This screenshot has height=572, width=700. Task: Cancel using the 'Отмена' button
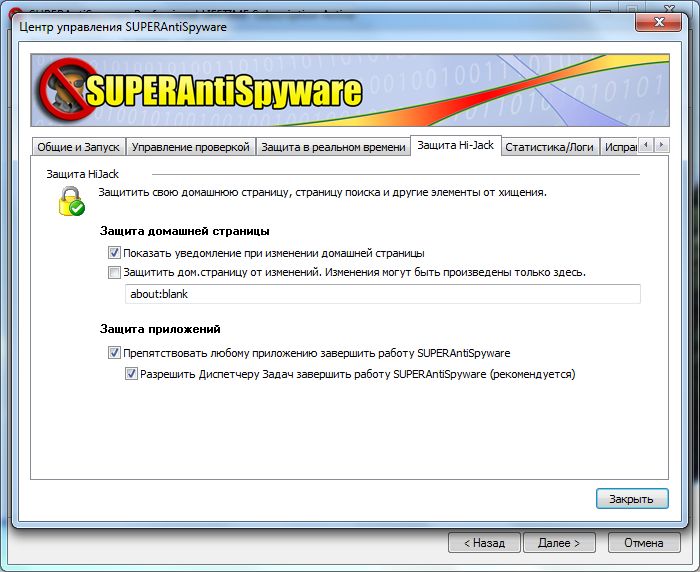pyautogui.click(x=643, y=543)
